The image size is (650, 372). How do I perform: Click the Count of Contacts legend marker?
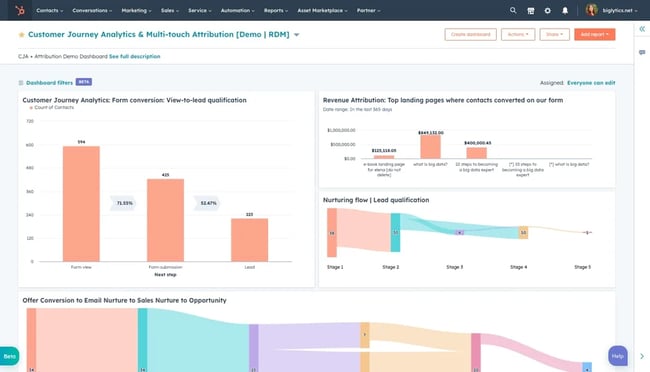pos(31,108)
